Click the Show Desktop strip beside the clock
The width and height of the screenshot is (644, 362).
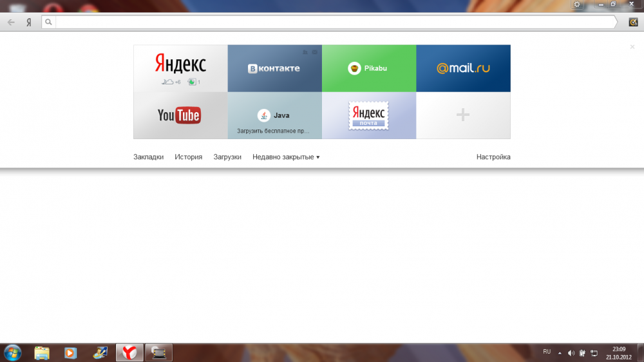[641, 353]
